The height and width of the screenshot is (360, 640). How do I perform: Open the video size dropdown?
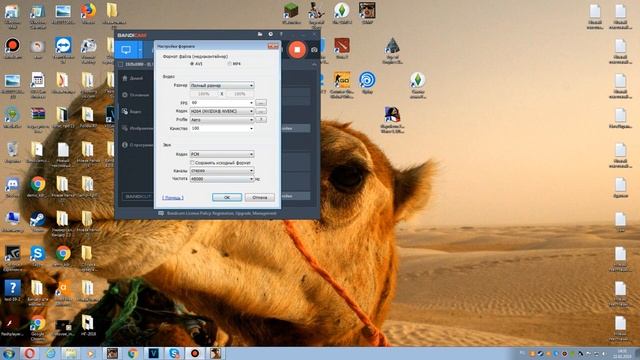(222, 86)
